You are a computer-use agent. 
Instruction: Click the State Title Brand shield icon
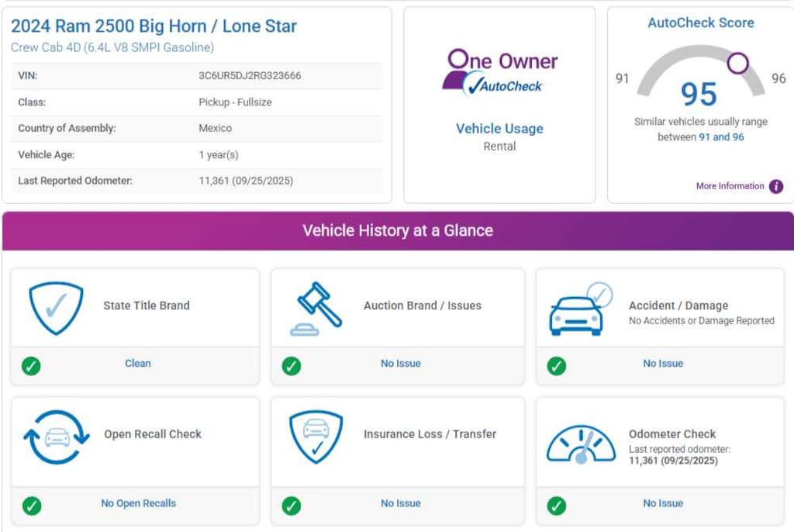pos(55,307)
